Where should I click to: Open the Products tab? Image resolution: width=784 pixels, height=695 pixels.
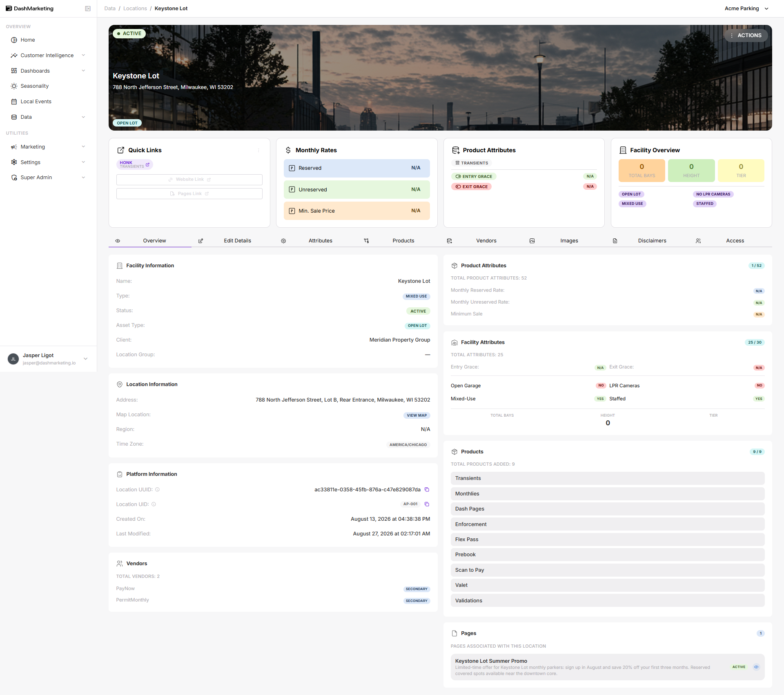[x=399, y=241]
